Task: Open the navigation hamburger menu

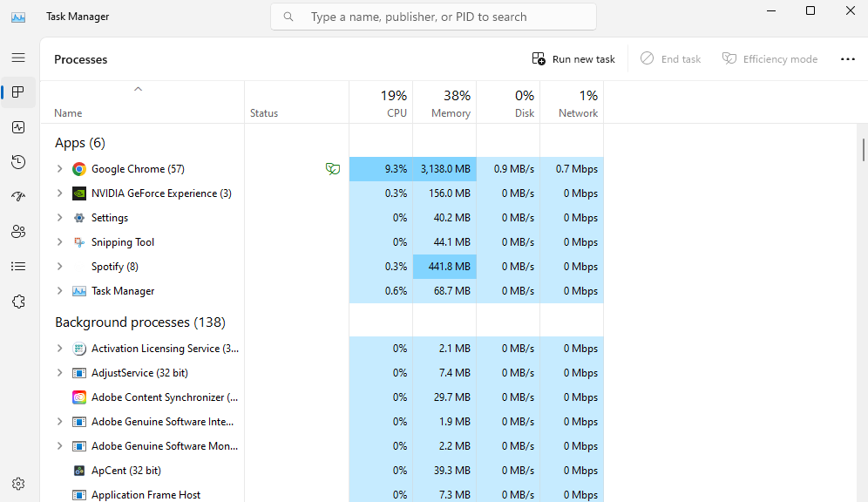Action: [18, 58]
